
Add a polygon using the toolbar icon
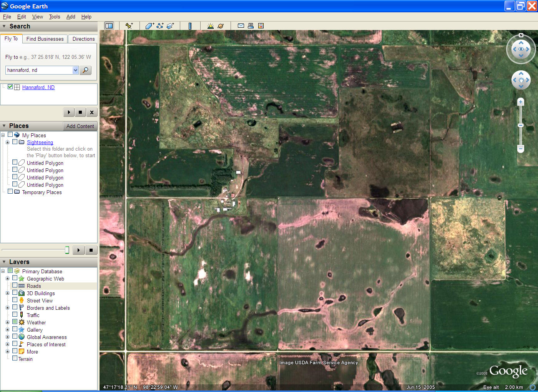point(149,26)
